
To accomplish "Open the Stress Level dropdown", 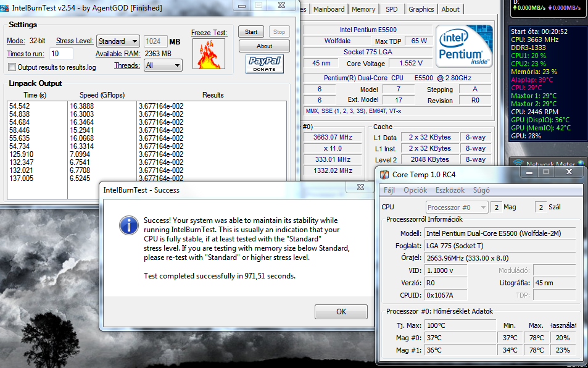I will (118, 41).
